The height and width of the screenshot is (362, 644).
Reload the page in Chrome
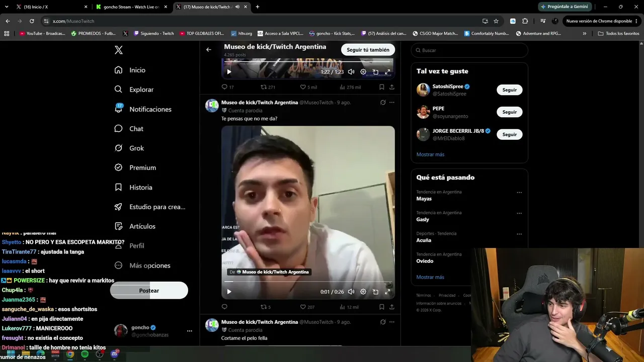coord(32,21)
